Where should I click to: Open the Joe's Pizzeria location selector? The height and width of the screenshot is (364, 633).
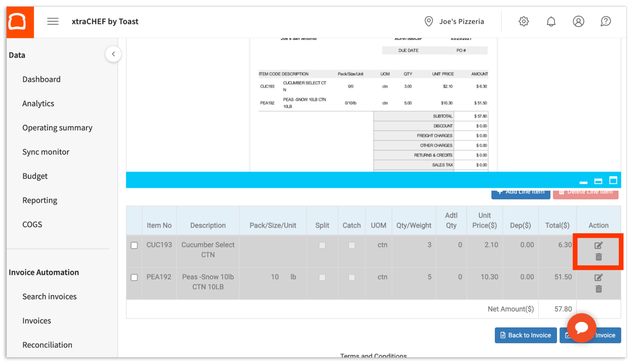click(454, 21)
